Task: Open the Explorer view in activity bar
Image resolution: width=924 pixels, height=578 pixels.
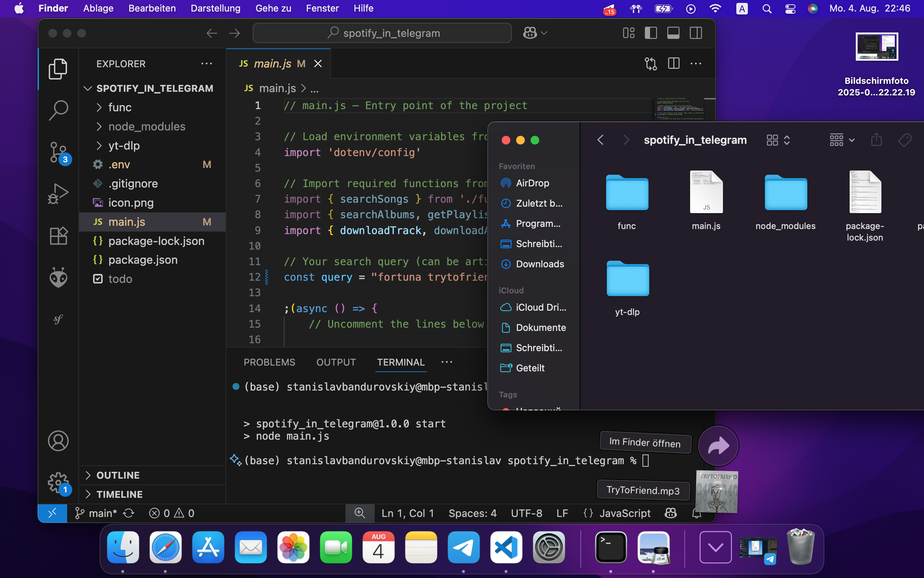Action: pyautogui.click(x=58, y=69)
